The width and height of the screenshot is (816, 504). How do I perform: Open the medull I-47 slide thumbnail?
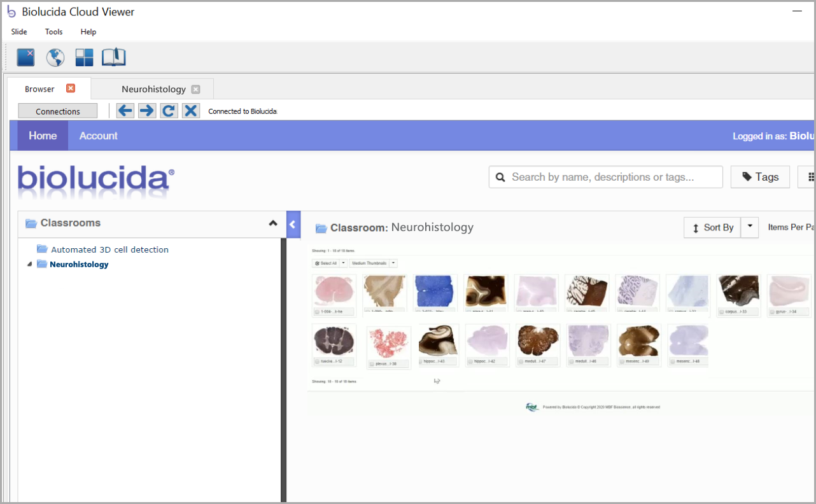[538, 340]
